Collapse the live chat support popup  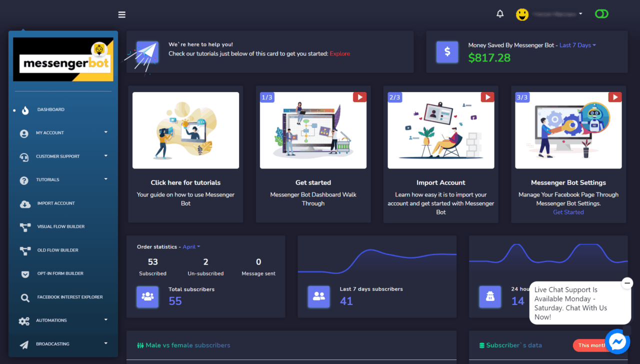[627, 283]
